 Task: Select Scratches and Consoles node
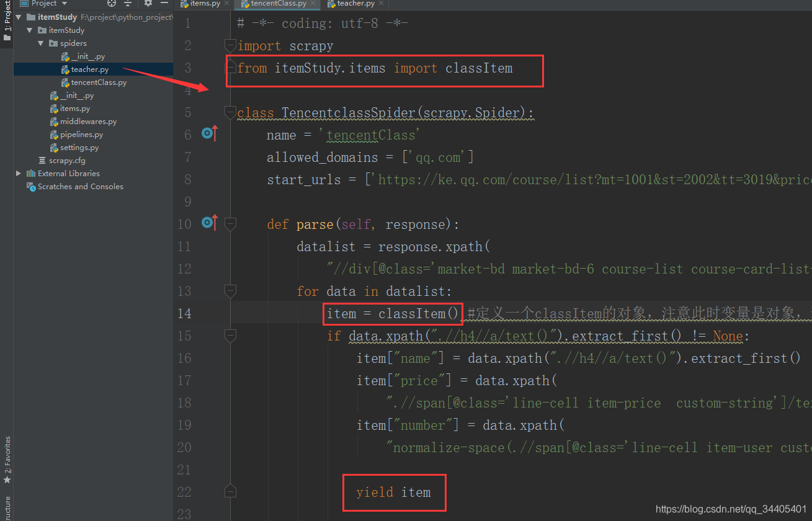(81, 187)
